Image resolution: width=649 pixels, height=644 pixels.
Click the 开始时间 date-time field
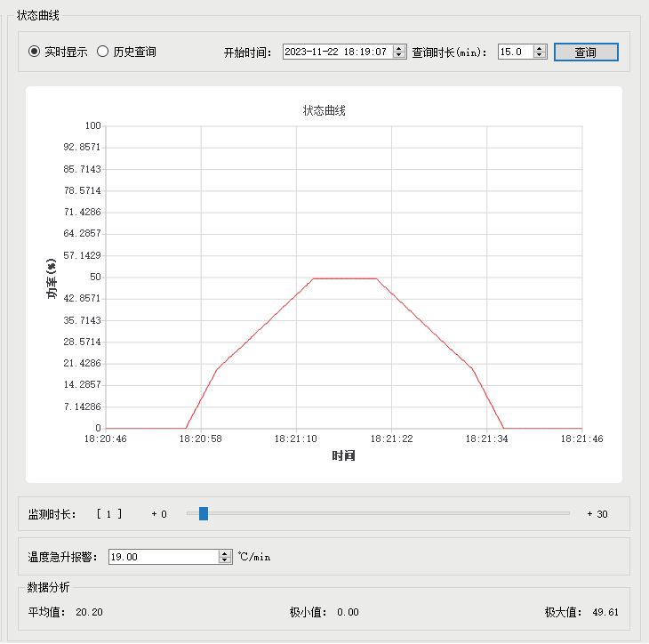point(336,52)
